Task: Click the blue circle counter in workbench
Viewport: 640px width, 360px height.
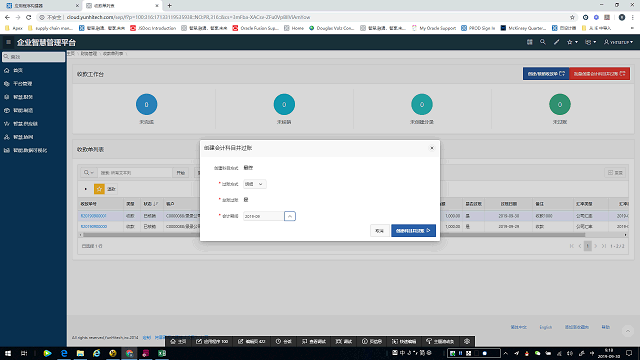Action: click(x=147, y=104)
